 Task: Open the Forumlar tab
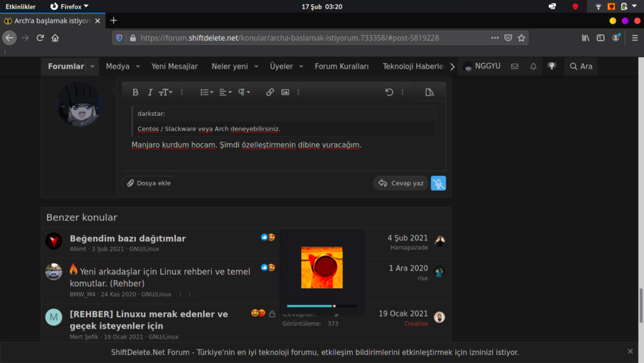66,66
